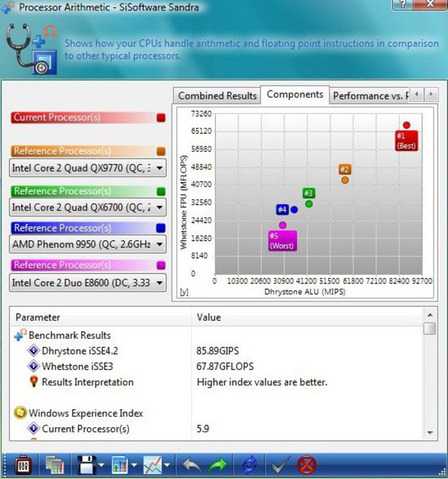Click the Windows Experience Index yellow icon
This screenshot has height=479, width=448.
pos(20,413)
